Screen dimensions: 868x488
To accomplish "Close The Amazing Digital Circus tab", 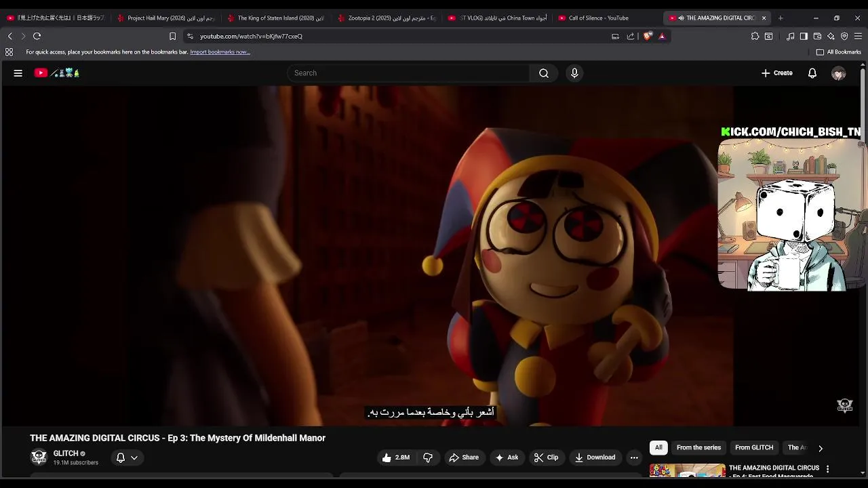I will pyautogui.click(x=764, y=18).
